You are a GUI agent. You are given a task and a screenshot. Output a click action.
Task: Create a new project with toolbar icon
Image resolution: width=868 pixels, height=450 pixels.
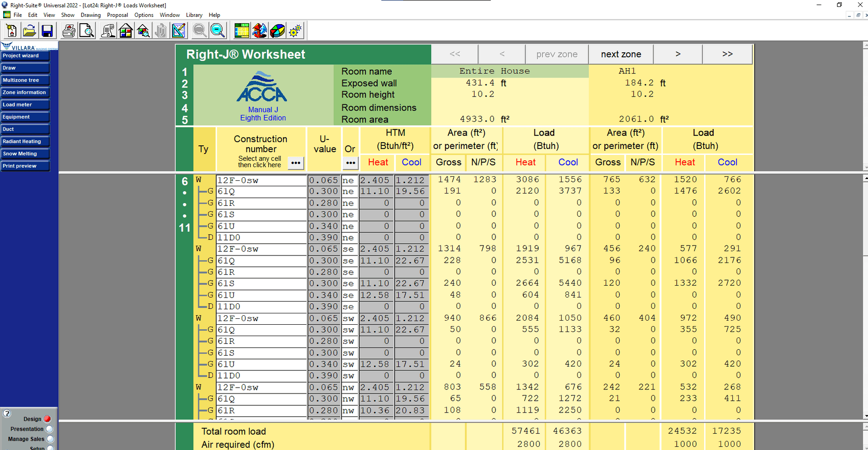11,31
